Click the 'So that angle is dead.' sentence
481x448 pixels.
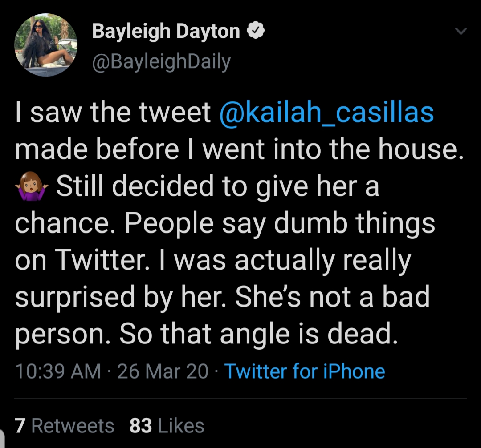click(x=259, y=333)
